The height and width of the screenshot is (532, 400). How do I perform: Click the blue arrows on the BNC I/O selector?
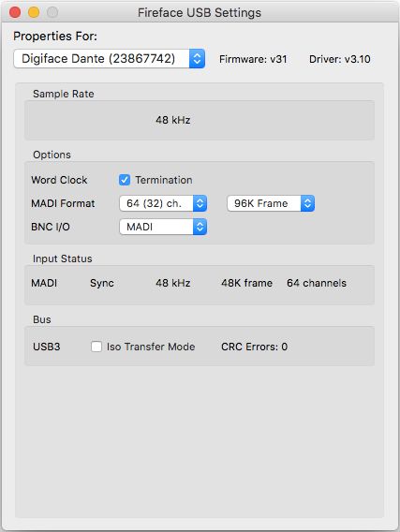(200, 227)
